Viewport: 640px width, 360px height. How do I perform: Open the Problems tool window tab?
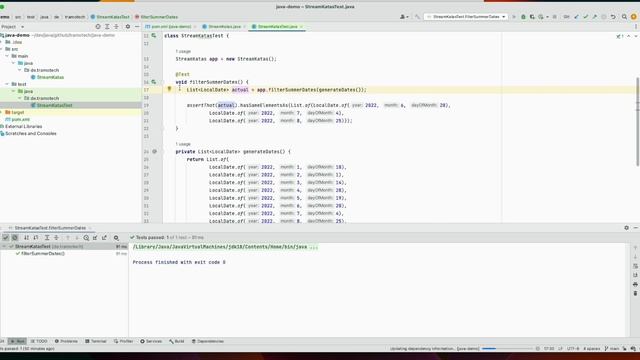click(66, 341)
